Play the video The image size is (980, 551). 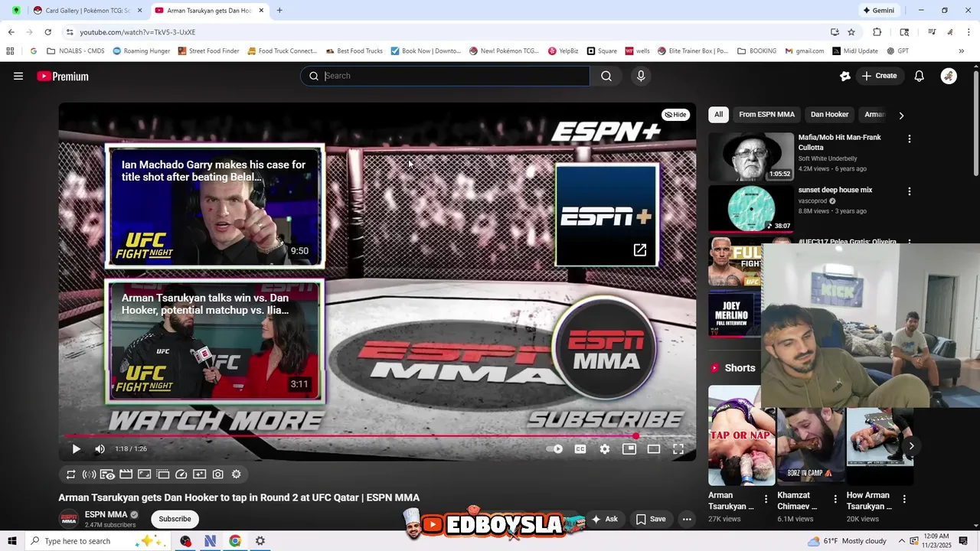click(76, 449)
